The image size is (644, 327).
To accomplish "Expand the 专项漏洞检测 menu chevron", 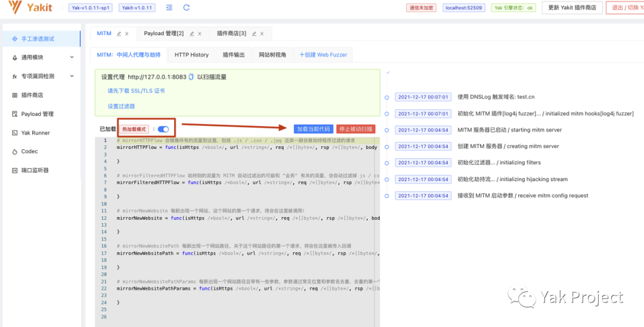I will pos(72,76).
